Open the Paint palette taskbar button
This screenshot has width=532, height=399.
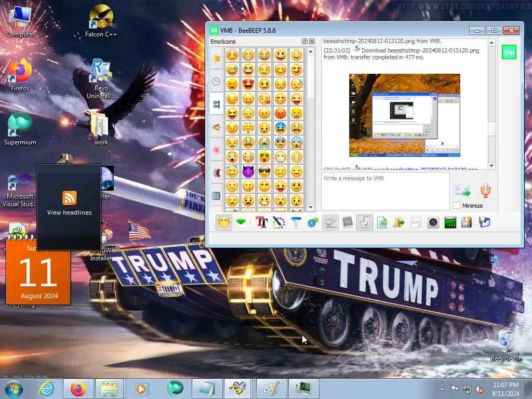click(271, 389)
